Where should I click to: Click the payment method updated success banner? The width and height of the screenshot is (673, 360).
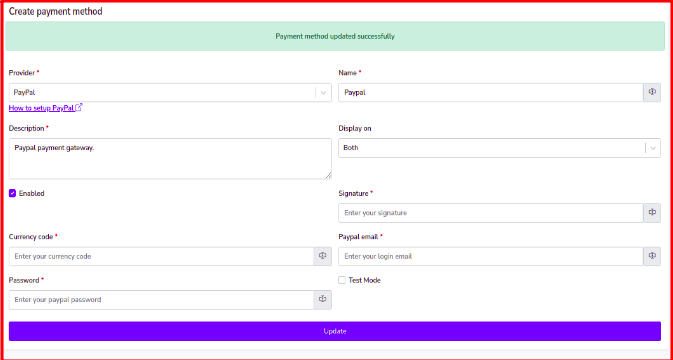(x=335, y=36)
